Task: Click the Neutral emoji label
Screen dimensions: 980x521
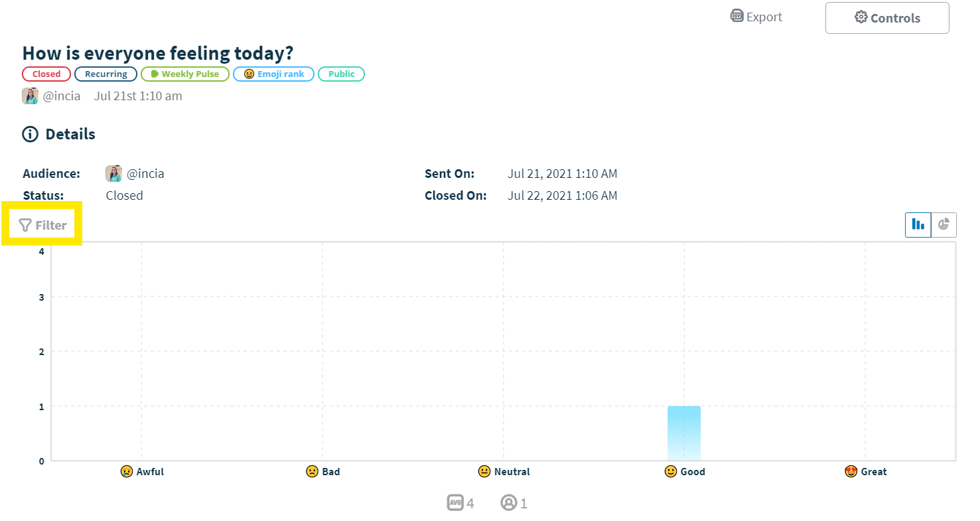Action: 504,471
